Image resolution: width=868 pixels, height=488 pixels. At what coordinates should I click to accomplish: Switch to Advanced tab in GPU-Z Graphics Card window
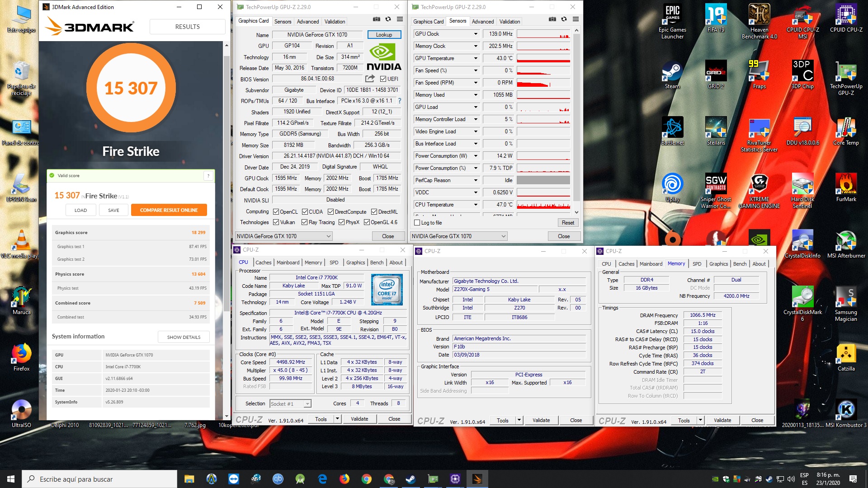(x=307, y=22)
